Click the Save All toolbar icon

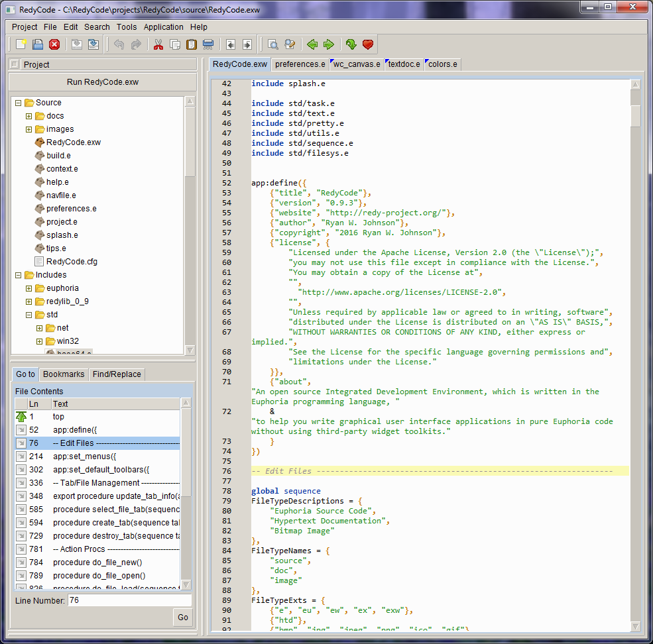pyautogui.click(x=93, y=44)
